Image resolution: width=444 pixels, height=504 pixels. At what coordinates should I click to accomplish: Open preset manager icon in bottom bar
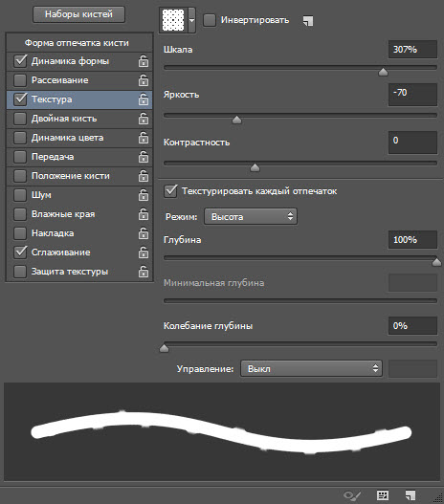(383, 495)
